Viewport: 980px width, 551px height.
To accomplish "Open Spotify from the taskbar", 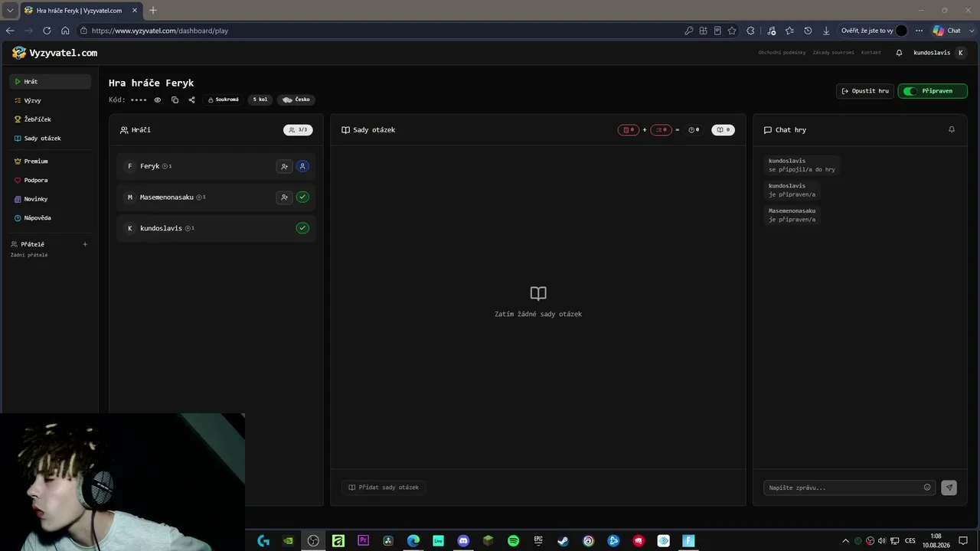I will (513, 540).
